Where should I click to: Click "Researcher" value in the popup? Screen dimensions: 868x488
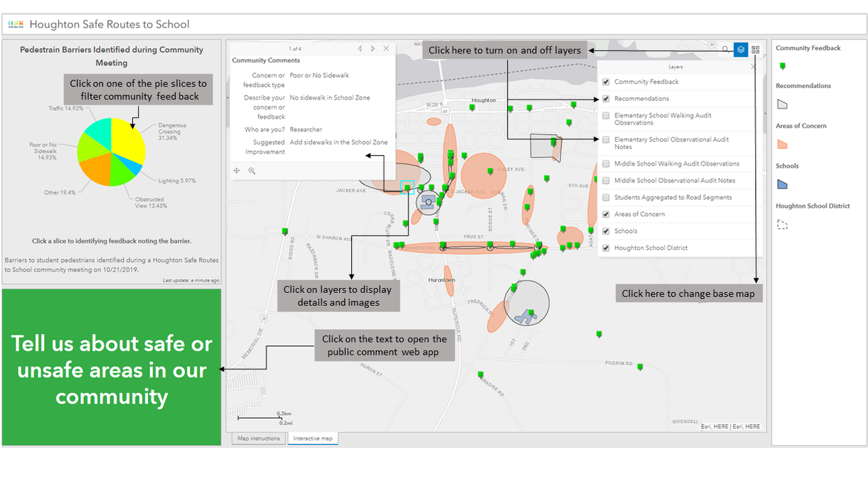[x=306, y=129]
